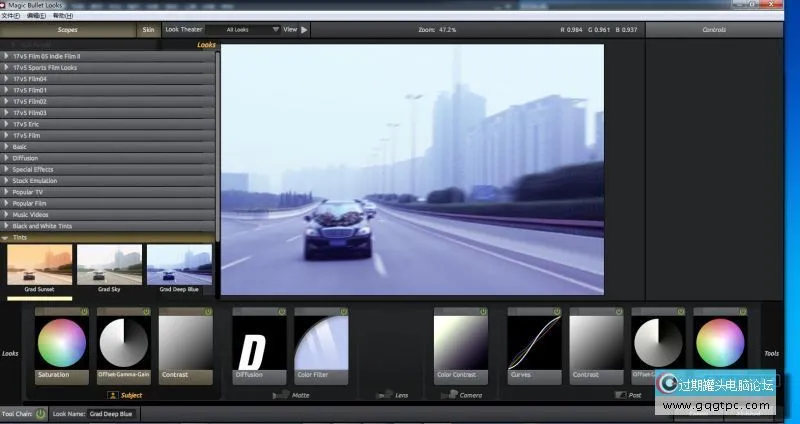This screenshot has height=424, width=800.
Task: Switch to the Scopes tab
Action: point(67,30)
